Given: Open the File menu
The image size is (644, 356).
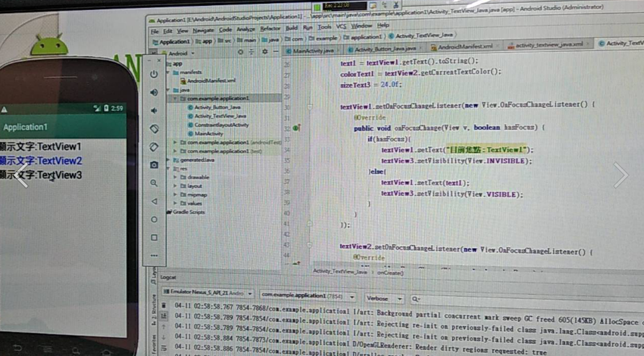Looking at the screenshot, I should [x=155, y=31].
